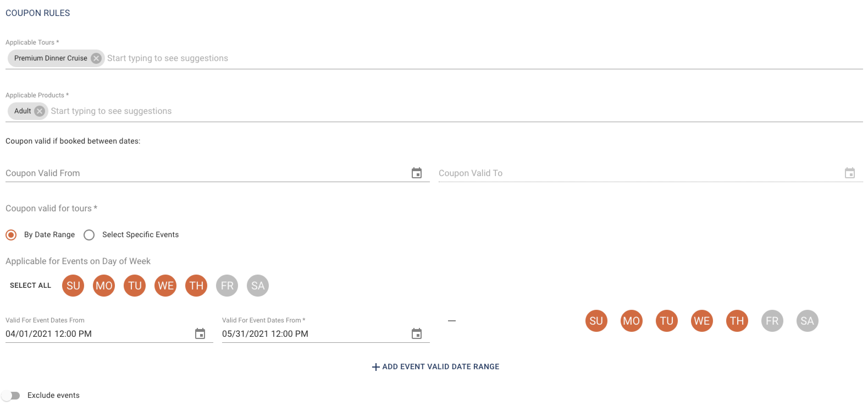Click the plus Add Event Valid Date Range

click(x=435, y=366)
